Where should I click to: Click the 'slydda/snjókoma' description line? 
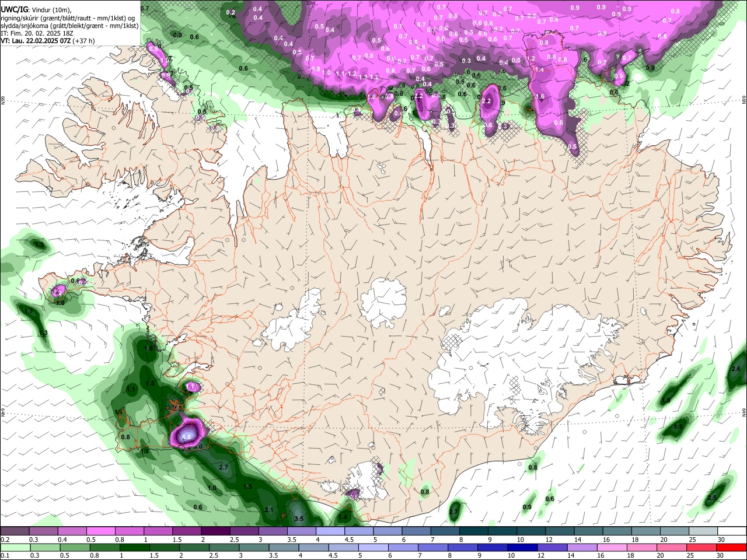pyautogui.click(x=69, y=26)
